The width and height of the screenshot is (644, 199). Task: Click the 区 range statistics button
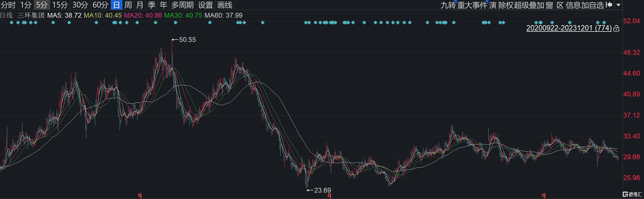[x=560, y=5]
